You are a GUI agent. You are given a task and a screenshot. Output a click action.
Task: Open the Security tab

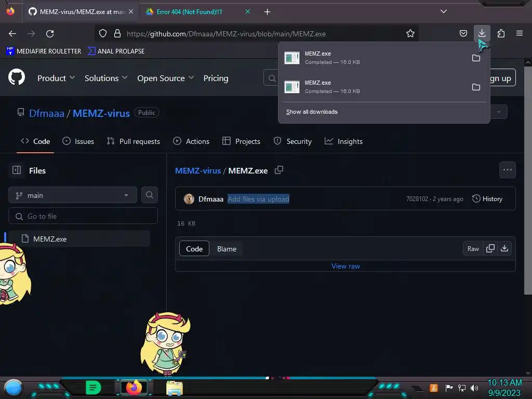click(292, 141)
